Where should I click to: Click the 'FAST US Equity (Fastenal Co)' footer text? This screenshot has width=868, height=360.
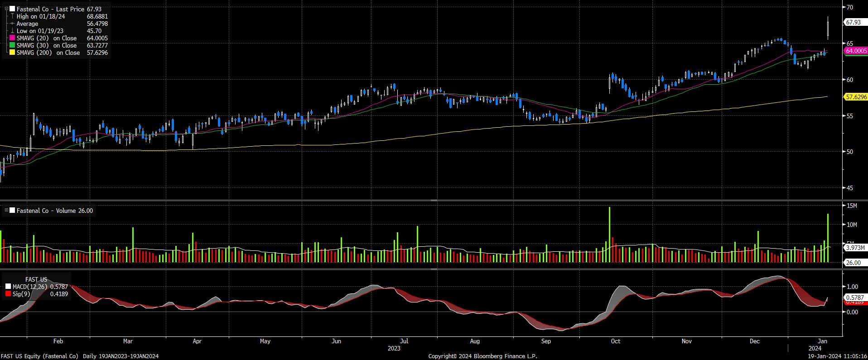tap(39, 356)
